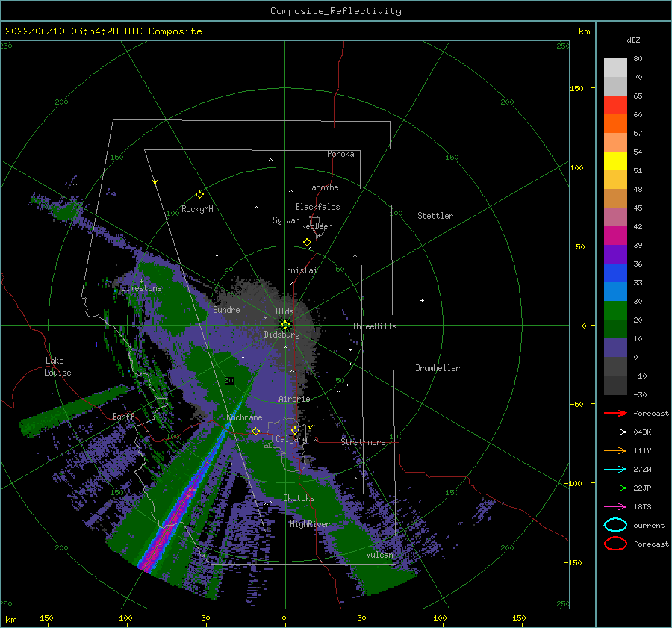The height and width of the screenshot is (628, 672).
Task: Click the Limestone label
Action: pyautogui.click(x=141, y=288)
